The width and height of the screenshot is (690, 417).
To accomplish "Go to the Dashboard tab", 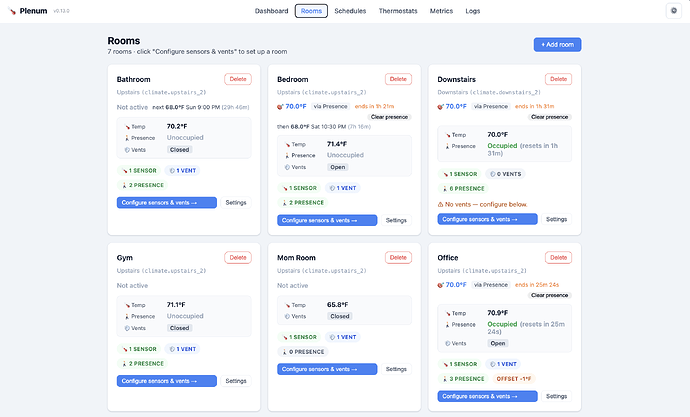I will click(272, 11).
